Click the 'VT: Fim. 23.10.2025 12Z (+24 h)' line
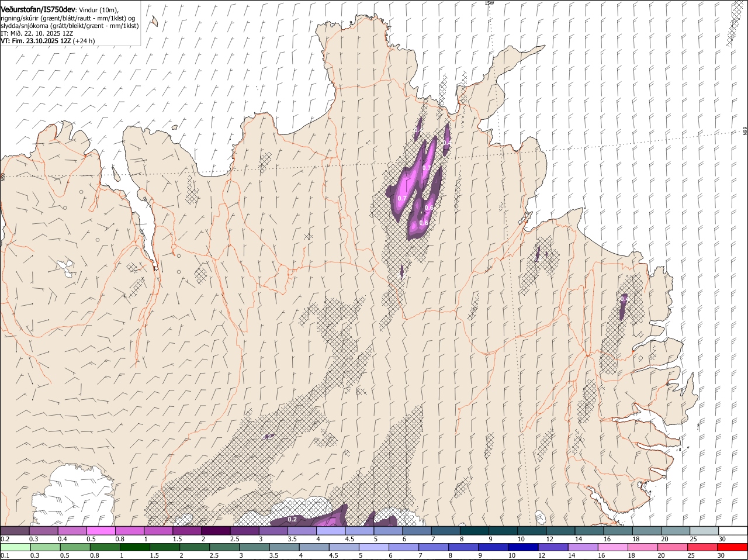Image resolution: width=748 pixels, height=560 pixels. 48,42
